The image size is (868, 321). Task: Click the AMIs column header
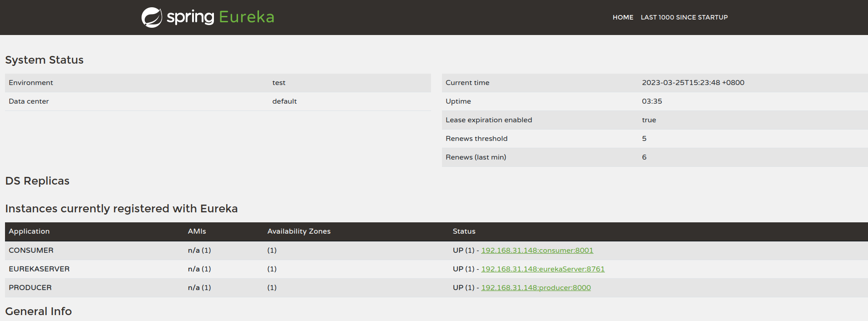pos(197,231)
